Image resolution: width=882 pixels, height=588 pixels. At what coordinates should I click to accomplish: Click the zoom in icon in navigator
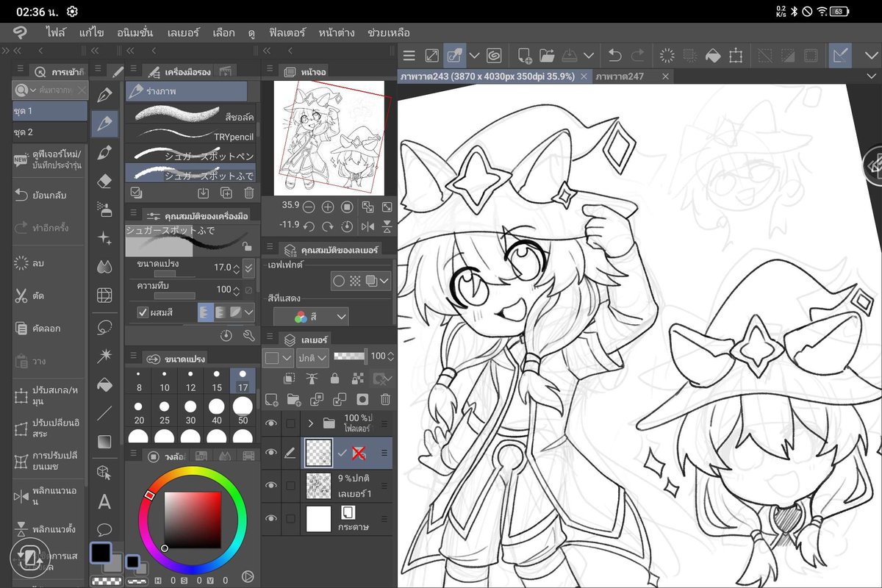(x=328, y=207)
